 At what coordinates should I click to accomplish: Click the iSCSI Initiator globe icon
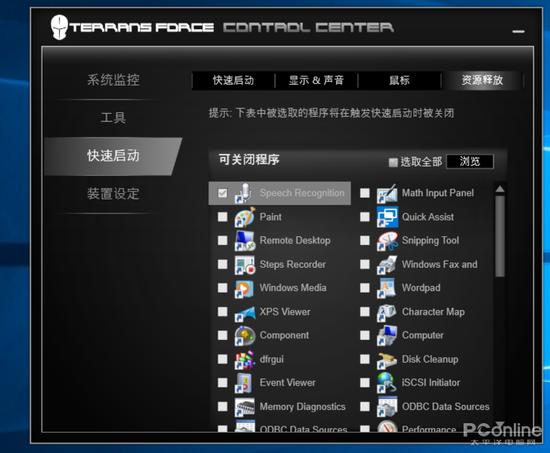[x=387, y=383]
